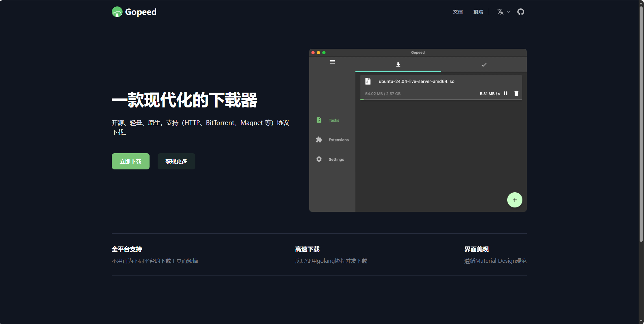Viewport: 644px width, 324px height.
Task: Click the green Gopeed logo
Action: 117,12
